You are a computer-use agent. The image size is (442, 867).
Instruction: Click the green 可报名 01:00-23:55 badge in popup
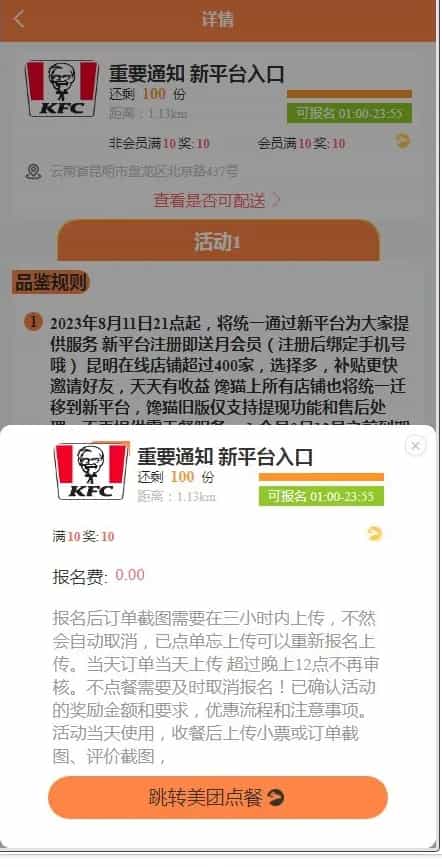pos(321,496)
